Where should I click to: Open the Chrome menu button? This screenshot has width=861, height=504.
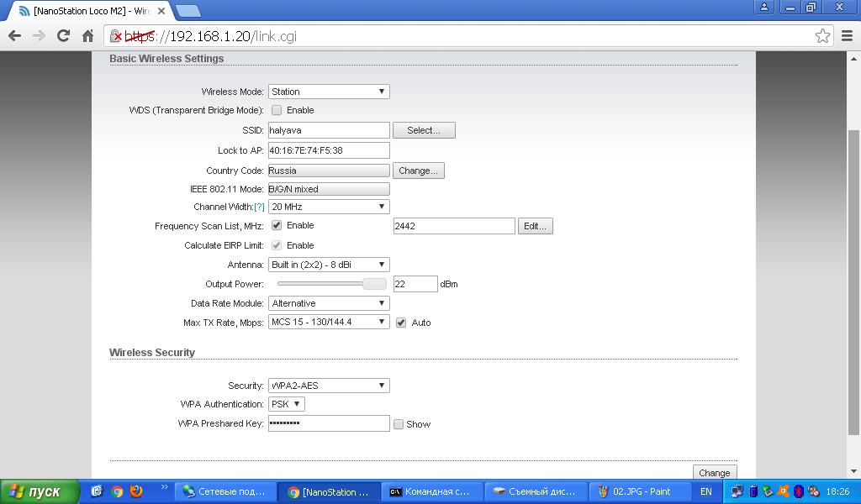(847, 36)
